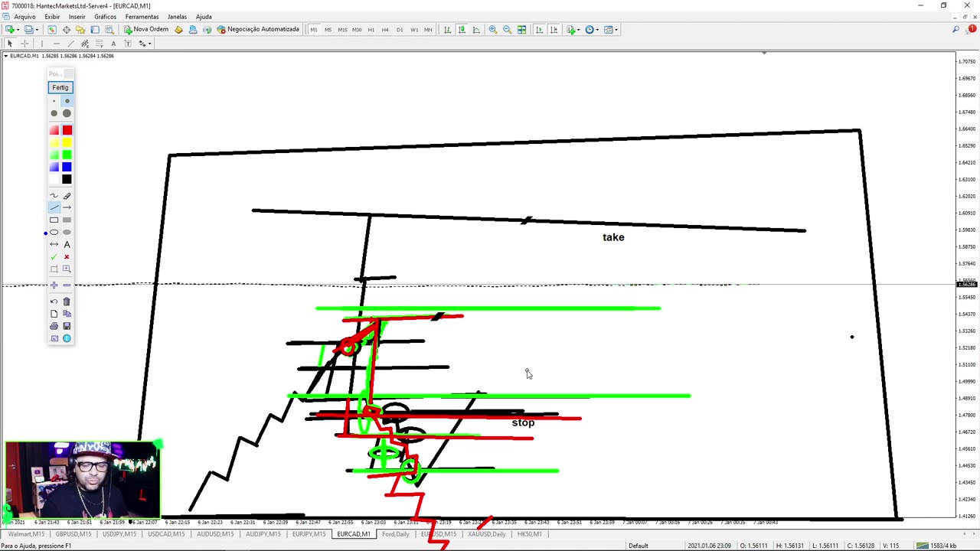Open the Inserir menu
980x551 pixels.
tap(77, 17)
